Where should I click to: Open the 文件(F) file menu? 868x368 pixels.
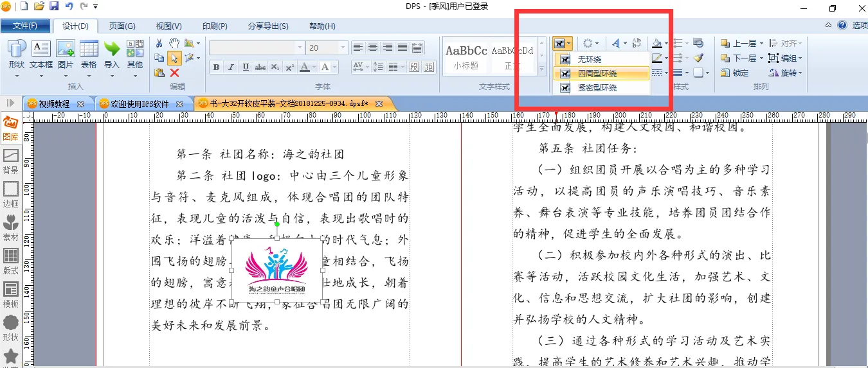pos(25,26)
